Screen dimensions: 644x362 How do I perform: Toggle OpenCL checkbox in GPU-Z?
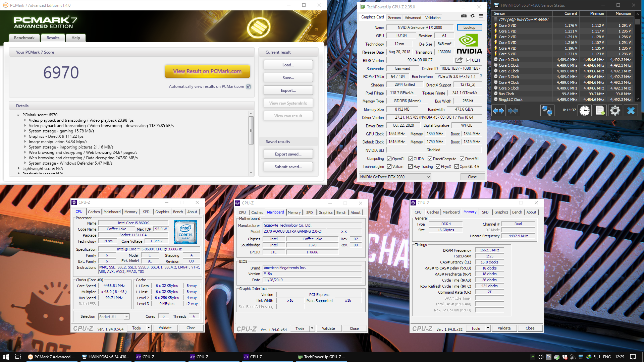click(x=389, y=159)
